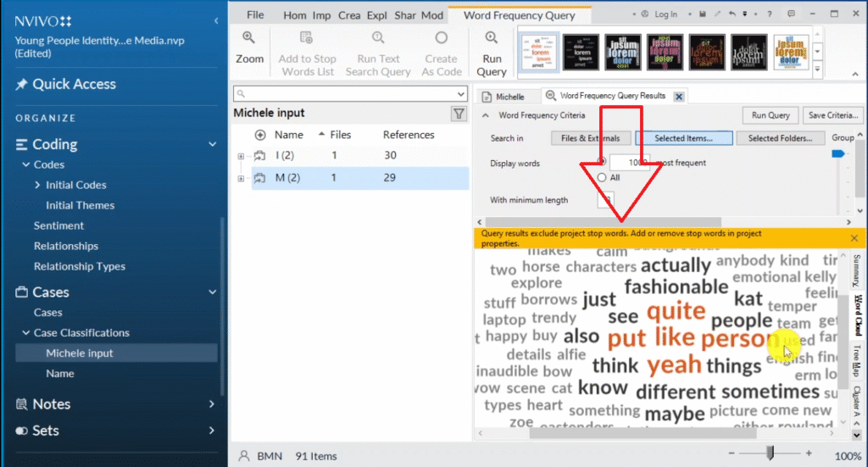Image resolution: width=868 pixels, height=467 pixels.
Task: Click the filter funnel icon in list
Action: pos(459,114)
